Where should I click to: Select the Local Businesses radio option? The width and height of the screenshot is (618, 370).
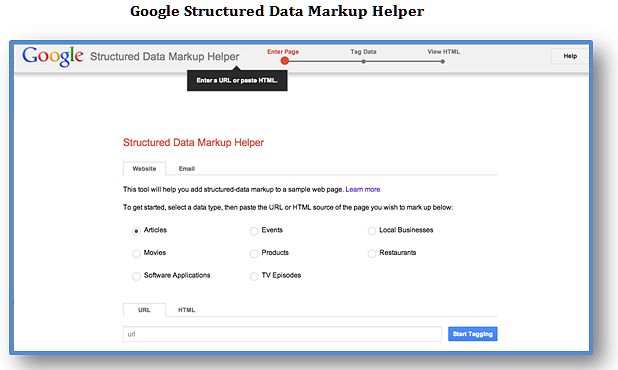point(372,231)
